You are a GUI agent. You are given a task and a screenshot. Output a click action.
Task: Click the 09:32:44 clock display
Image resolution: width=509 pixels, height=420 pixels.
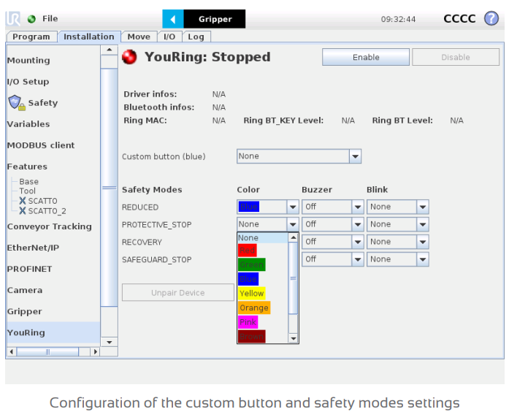[398, 19]
